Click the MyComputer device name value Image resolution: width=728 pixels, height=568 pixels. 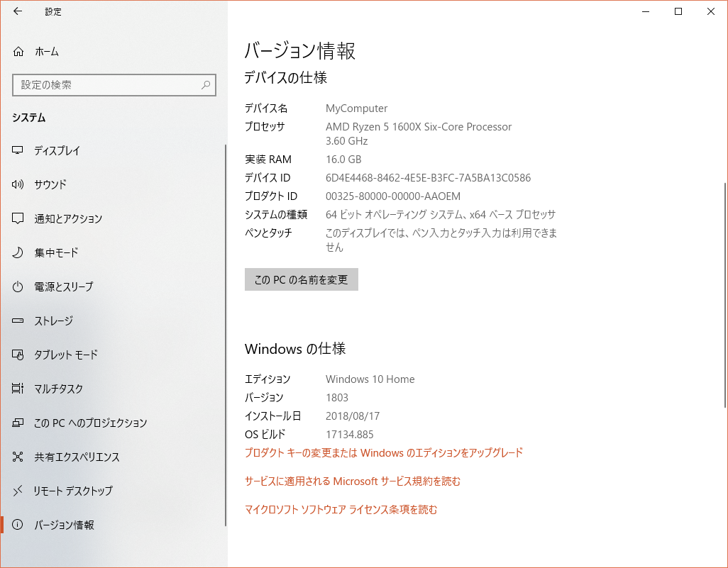tap(357, 108)
